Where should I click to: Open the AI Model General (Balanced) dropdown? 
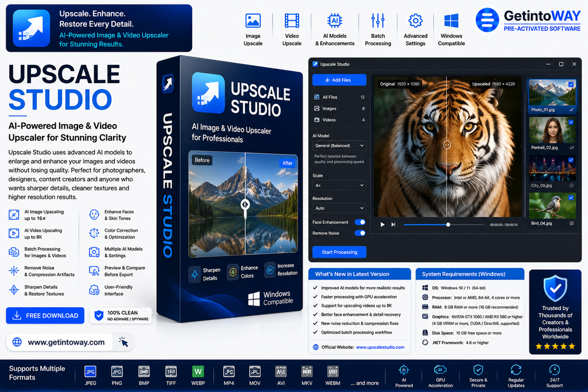click(x=339, y=145)
